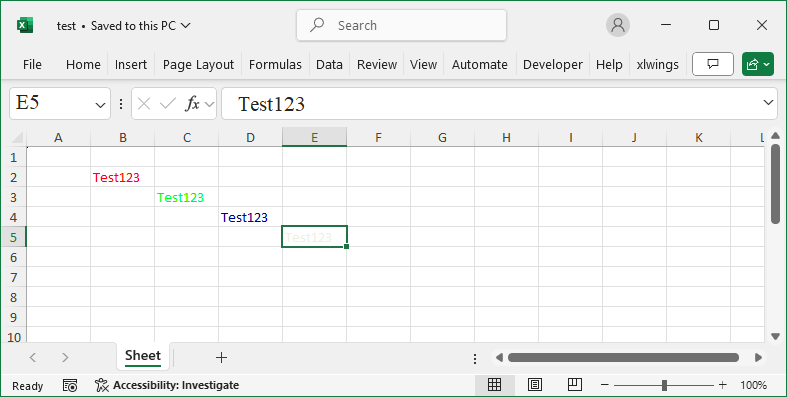Click horizontal scroll left arrow
This screenshot has height=397, width=787.
(499, 358)
